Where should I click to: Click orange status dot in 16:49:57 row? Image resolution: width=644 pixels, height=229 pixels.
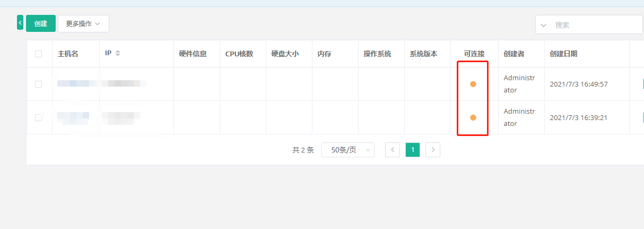(x=473, y=84)
